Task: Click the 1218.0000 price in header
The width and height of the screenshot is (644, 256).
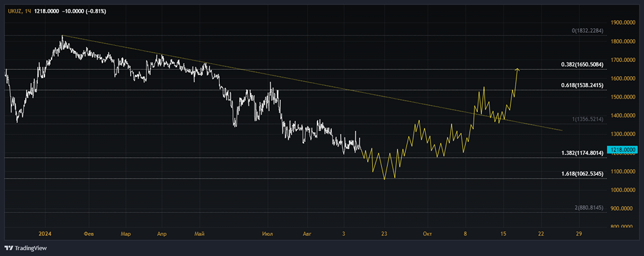Action: coord(46,12)
